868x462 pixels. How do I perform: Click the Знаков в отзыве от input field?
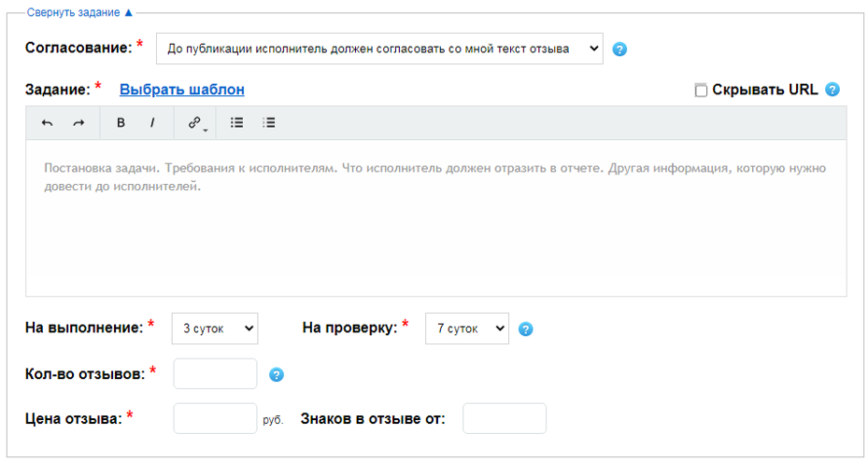505,418
